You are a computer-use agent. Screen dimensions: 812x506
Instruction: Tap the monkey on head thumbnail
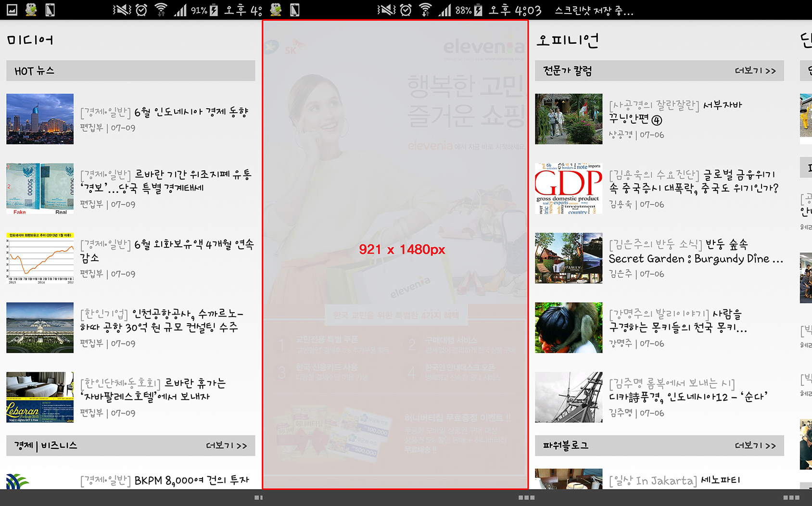click(x=569, y=328)
